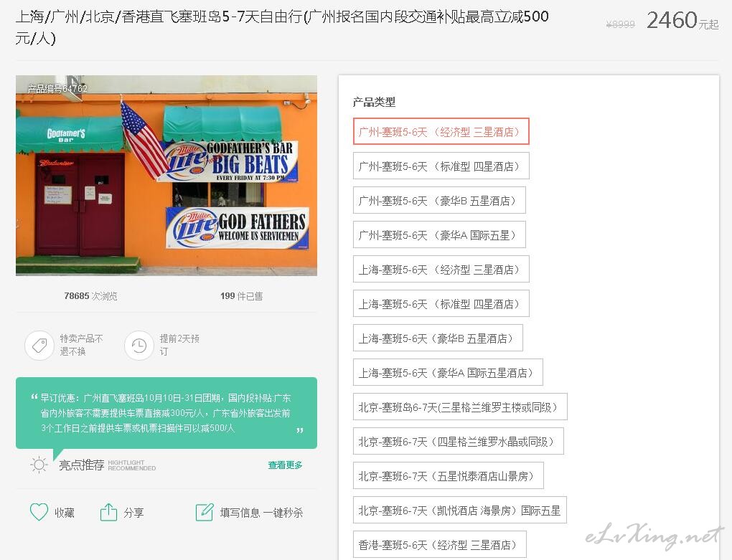Select 北京-塞班6-7天 凯悦酒店 海景房 option
Image resolution: width=732 pixels, height=560 pixels.
pyautogui.click(x=460, y=511)
